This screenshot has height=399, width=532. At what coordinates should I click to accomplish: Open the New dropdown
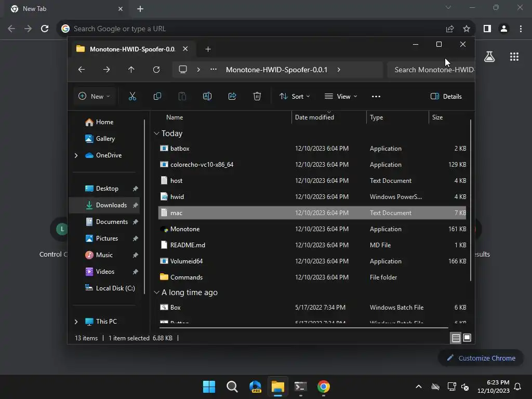click(95, 96)
